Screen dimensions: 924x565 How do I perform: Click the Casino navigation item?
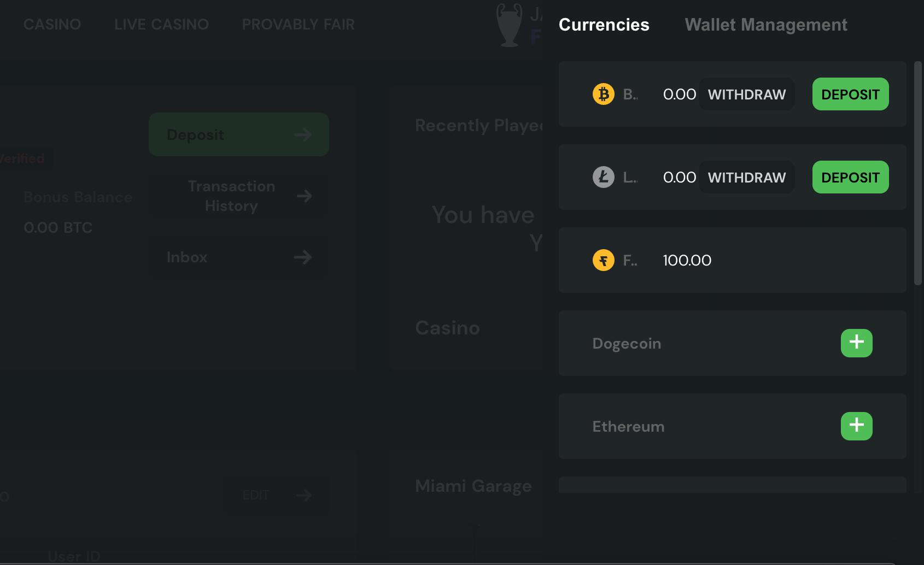coord(52,25)
